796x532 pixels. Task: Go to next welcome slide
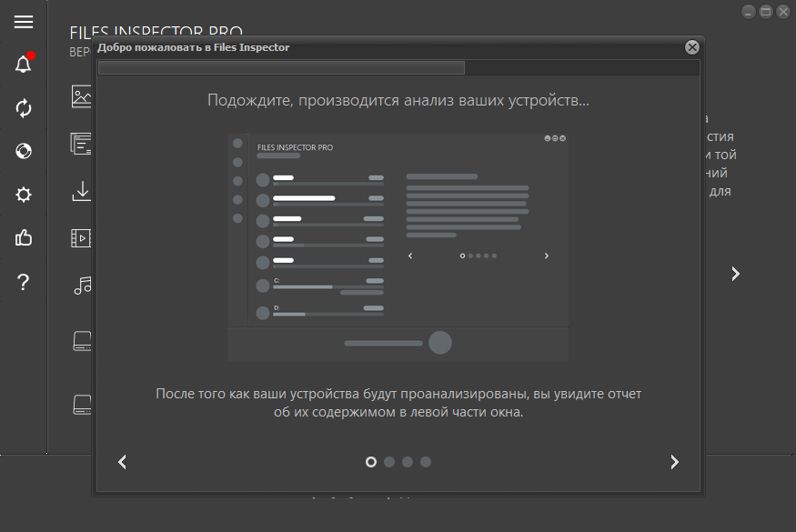click(674, 462)
